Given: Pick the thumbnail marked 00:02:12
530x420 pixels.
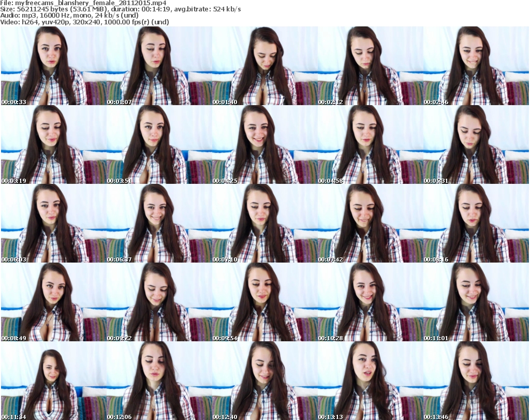Looking at the screenshot, I should pyautogui.click(x=371, y=66).
